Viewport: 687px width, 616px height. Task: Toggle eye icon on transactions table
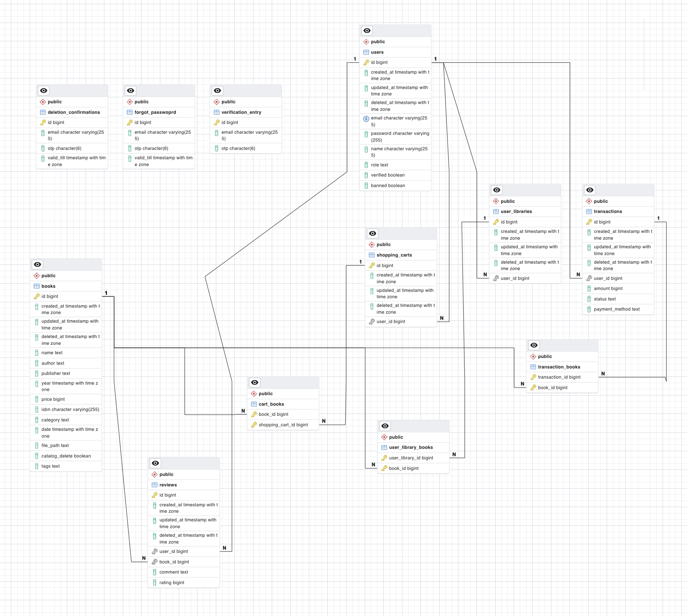(590, 190)
